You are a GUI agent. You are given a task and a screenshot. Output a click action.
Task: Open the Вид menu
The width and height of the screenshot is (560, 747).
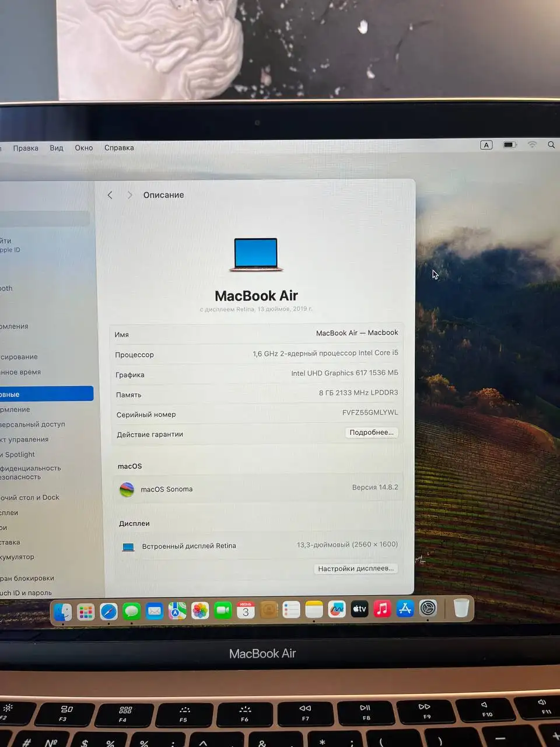pyautogui.click(x=57, y=148)
